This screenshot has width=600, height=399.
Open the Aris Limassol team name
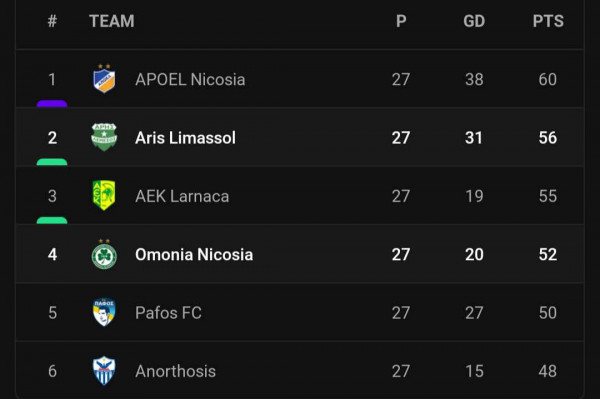[186, 138]
